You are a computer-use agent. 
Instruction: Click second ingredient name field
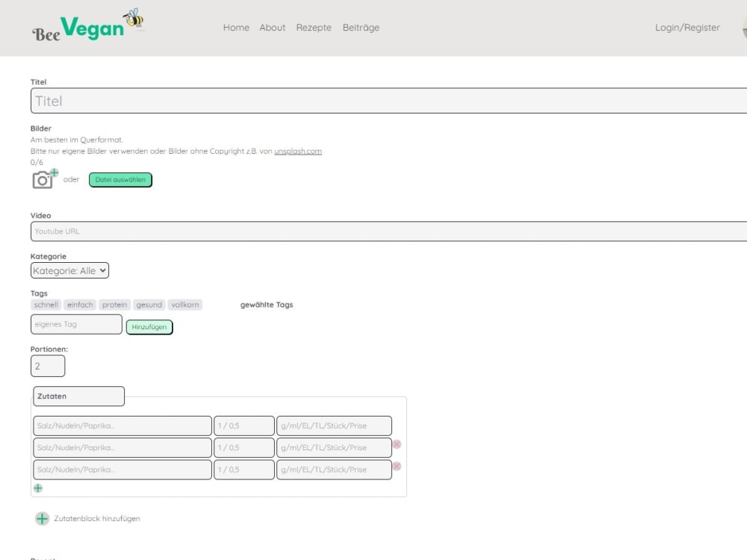coord(123,447)
